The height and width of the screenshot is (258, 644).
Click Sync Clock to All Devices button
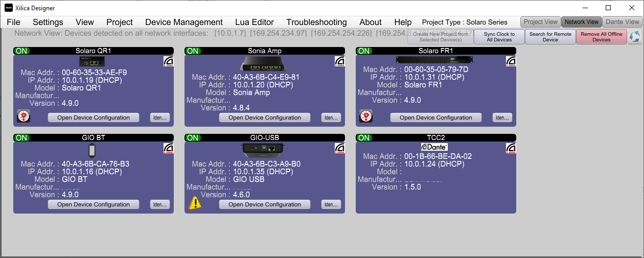(499, 37)
